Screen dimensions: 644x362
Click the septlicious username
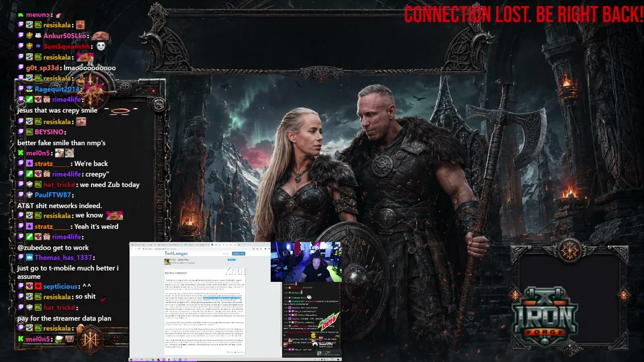(x=60, y=287)
